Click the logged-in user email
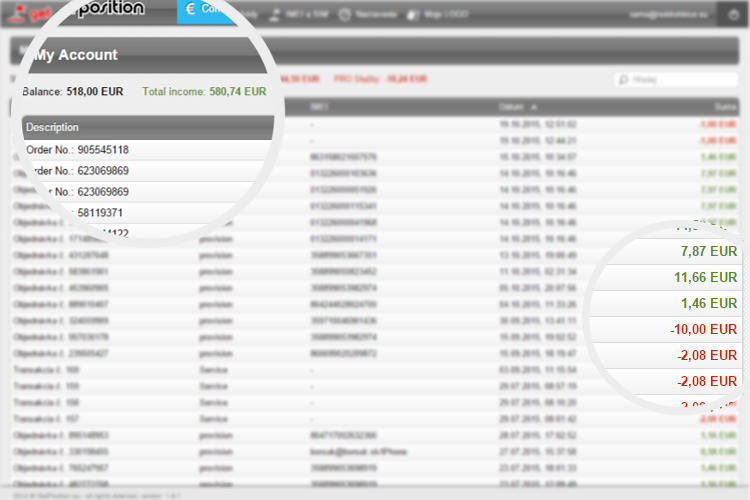The width and height of the screenshot is (750, 500). (x=668, y=14)
